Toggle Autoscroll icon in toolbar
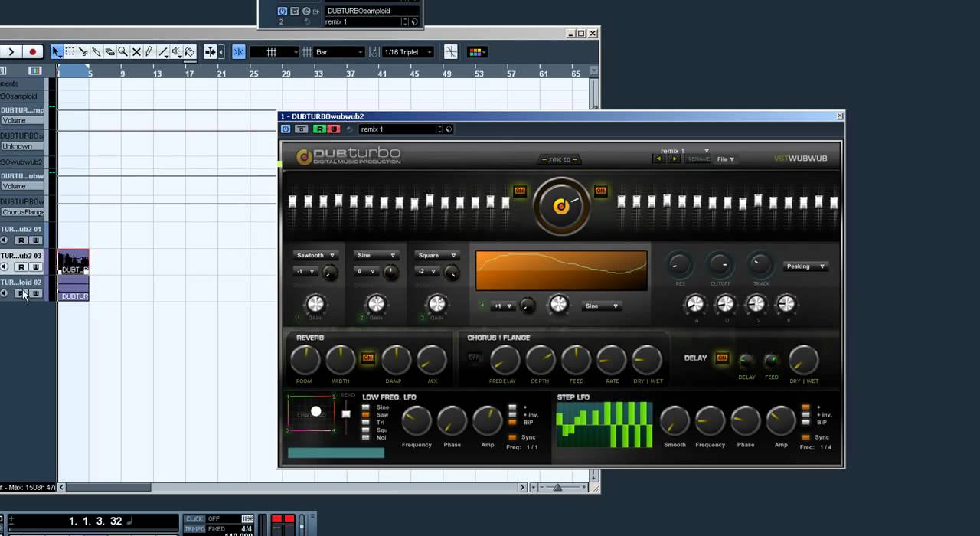This screenshot has height=536, width=980. pos(210,52)
